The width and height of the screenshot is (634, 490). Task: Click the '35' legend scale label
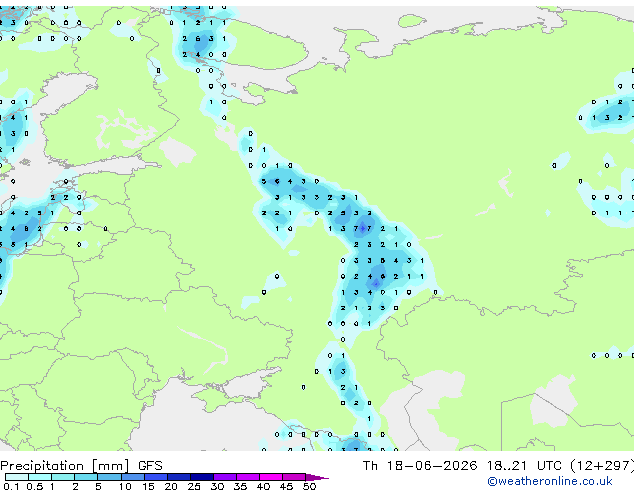coord(240,486)
